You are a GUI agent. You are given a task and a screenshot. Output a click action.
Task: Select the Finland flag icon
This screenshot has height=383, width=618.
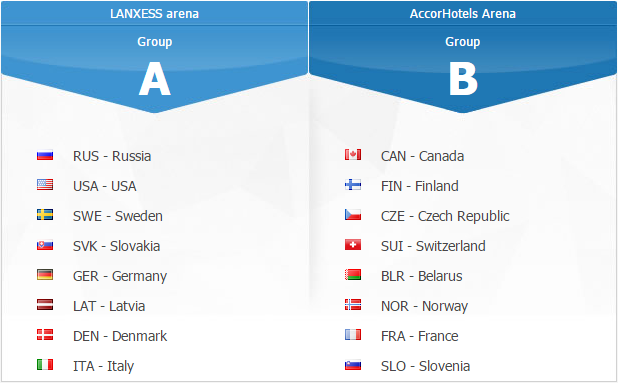(x=353, y=184)
